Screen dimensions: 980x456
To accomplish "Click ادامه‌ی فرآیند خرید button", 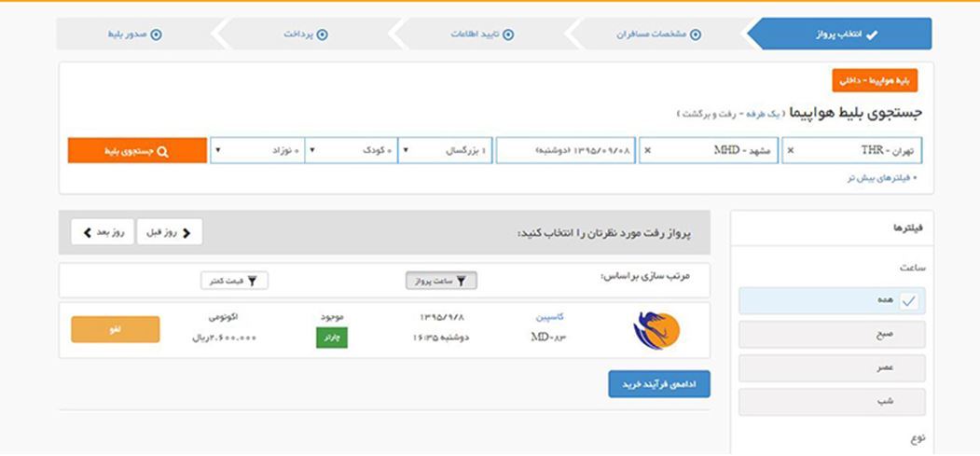I will coord(659,384).
